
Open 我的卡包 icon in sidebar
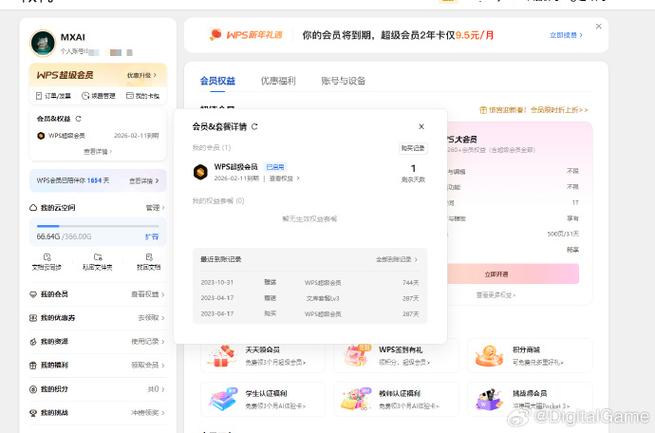coord(130,96)
